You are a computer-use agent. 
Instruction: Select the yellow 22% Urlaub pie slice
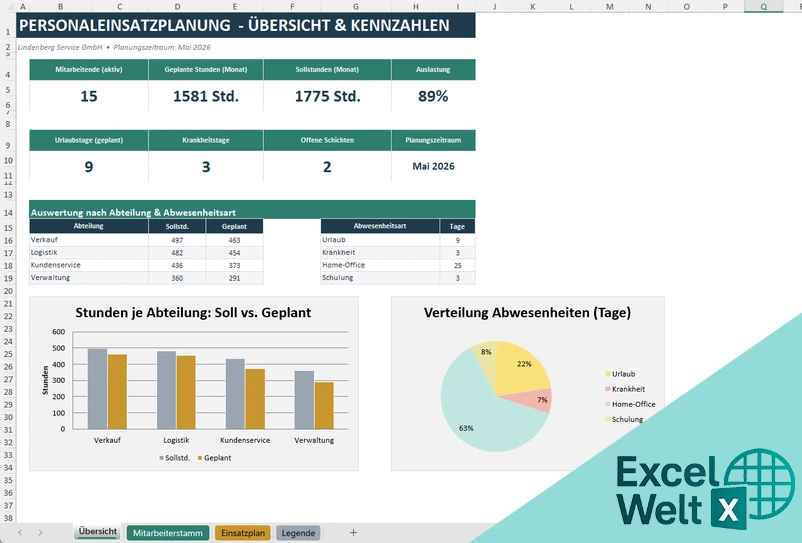[x=522, y=367]
